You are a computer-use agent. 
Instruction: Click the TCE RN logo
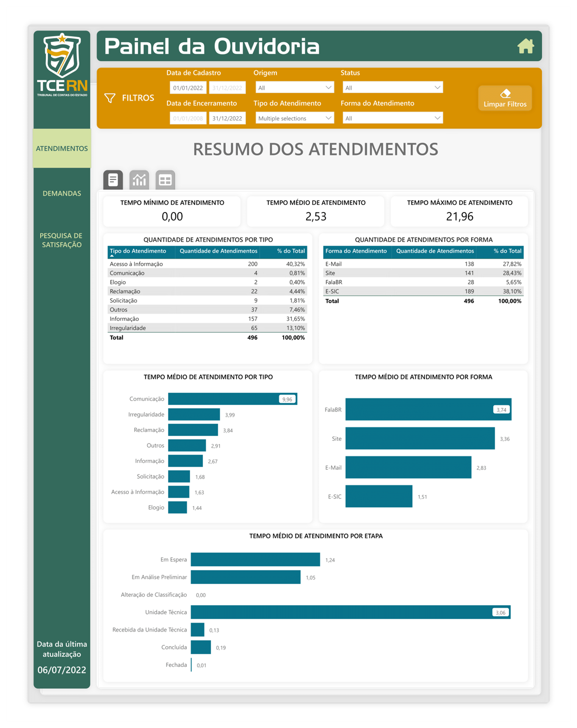tap(62, 64)
